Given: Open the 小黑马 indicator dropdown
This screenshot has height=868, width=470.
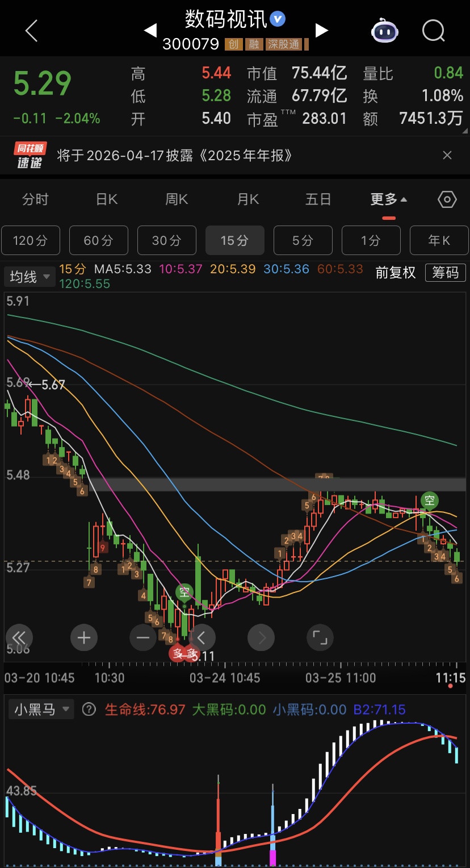Looking at the screenshot, I should point(42,710).
